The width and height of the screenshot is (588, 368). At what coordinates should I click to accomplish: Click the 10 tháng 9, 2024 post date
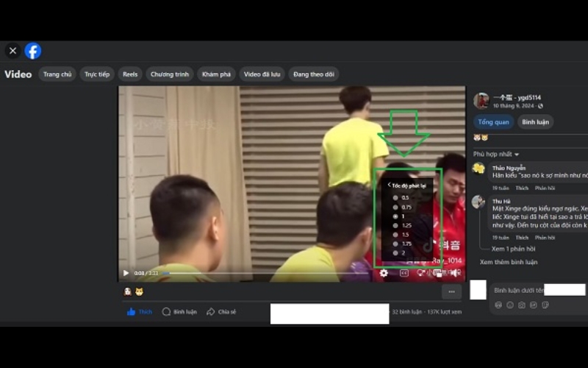click(x=513, y=106)
